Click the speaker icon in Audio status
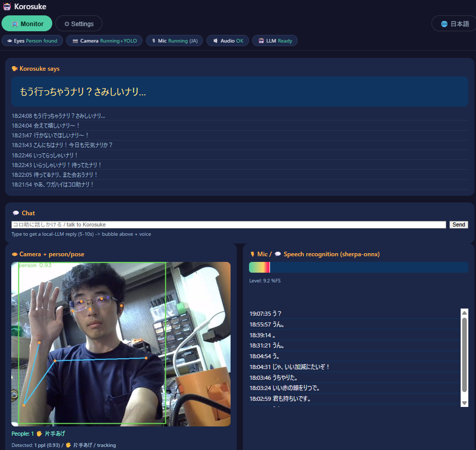This screenshot has width=476, height=450. tap(215, 40)
